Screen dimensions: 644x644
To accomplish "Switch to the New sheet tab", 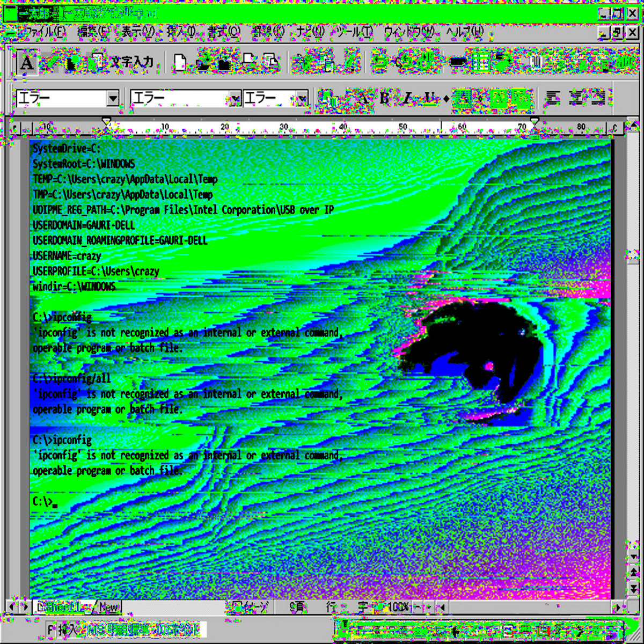I will (109, 608).
